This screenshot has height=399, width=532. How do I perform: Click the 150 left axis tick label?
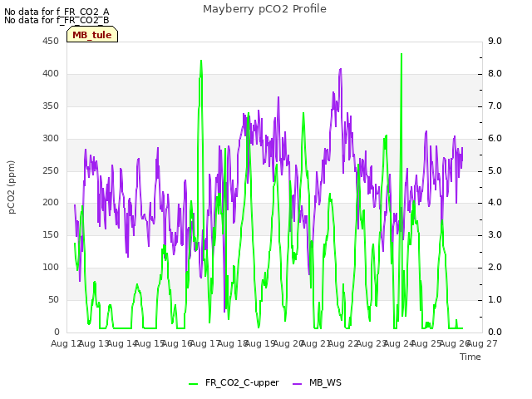tap(51, 234)
